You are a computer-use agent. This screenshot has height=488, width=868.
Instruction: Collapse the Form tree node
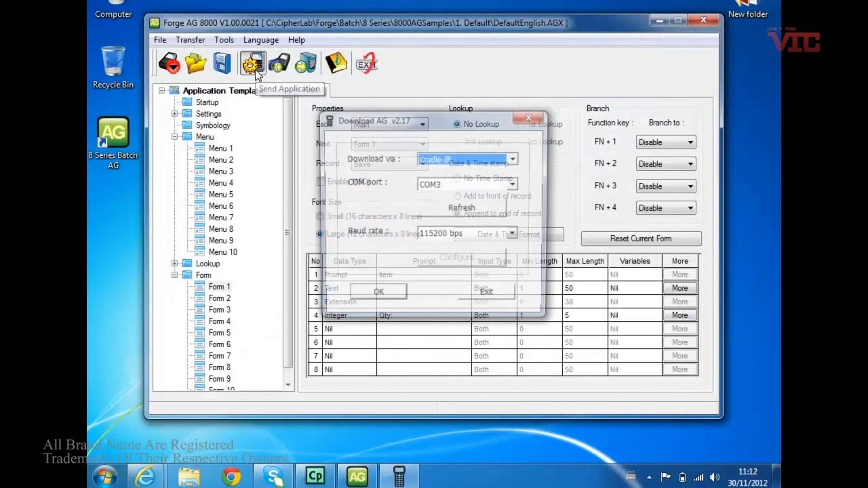coord(174,275)
